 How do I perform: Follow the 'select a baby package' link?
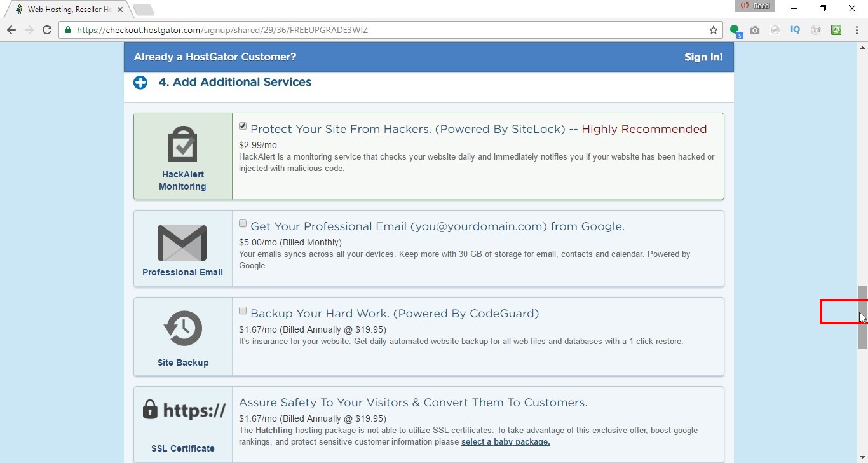pyautogui.click(x=506, y=441)
